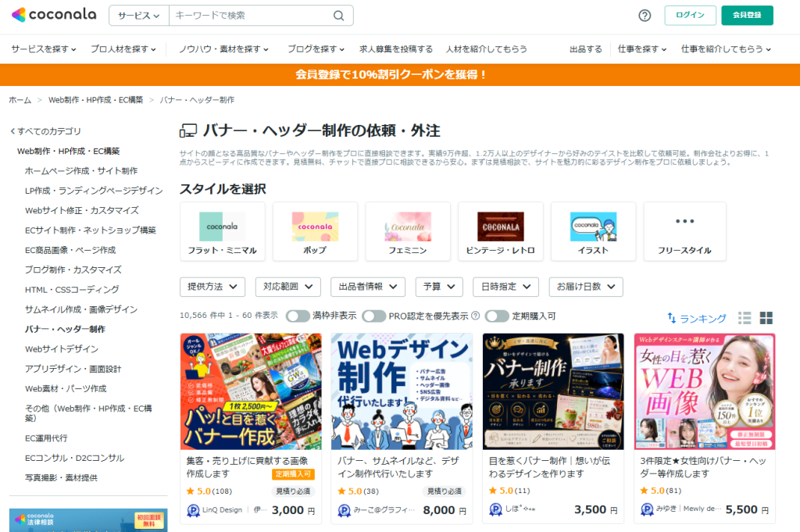Click PRO badge icon next to みーこ@グラフィ
Image resolution: width=800 pixels, height=532 pixels.
(x=345, y=510)
